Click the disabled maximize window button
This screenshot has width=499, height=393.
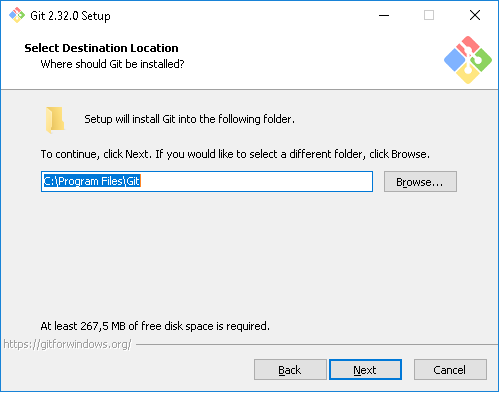(x=429, y=15)
